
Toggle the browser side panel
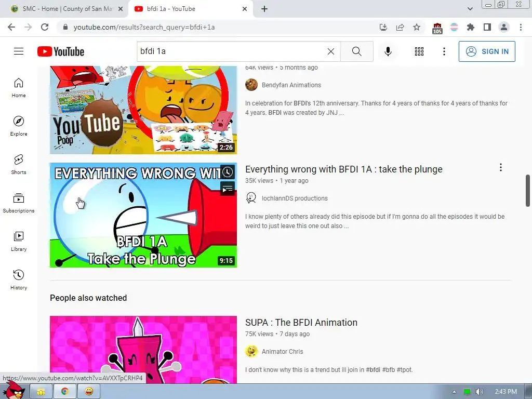tap(487, 27)
